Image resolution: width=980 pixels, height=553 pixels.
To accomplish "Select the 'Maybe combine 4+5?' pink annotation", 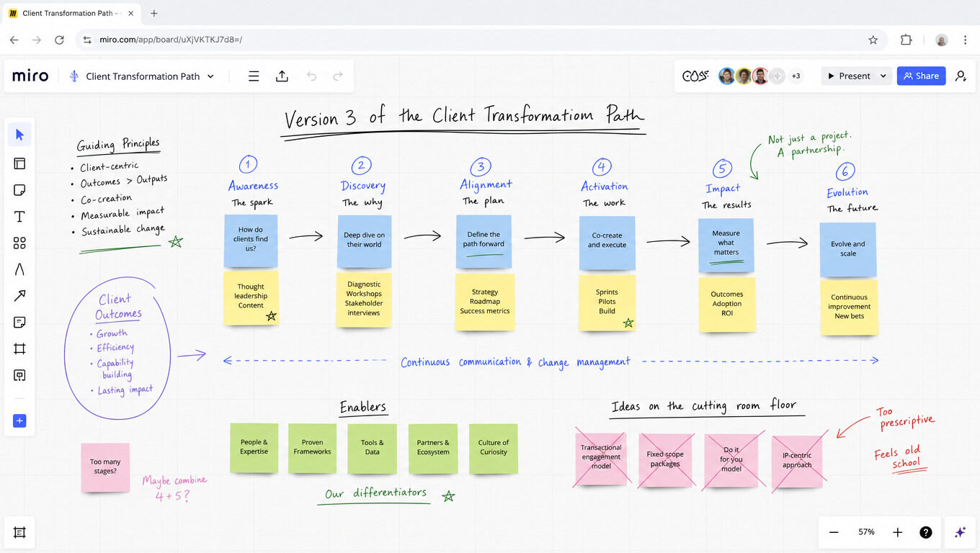I will 174,488.
